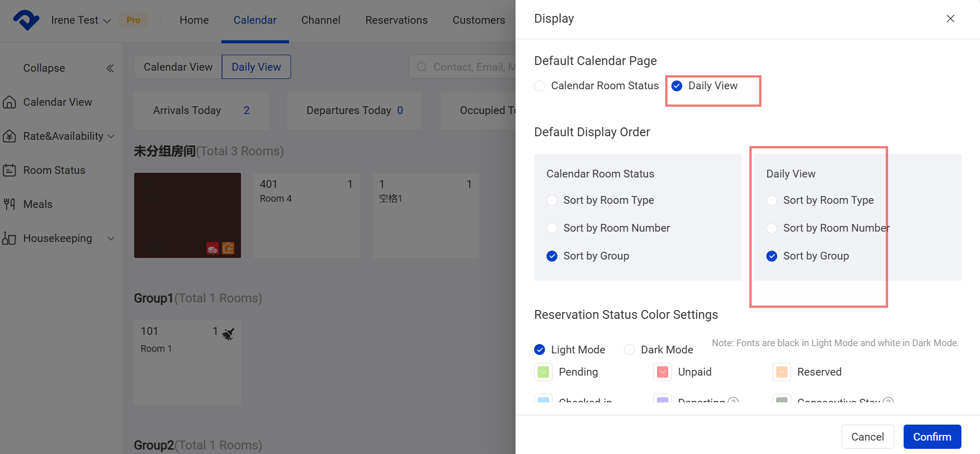Expand the Housekeeping sidebar menu
Image resolution: width=980 pixels, height=454 pixels.
pos(110,238)
